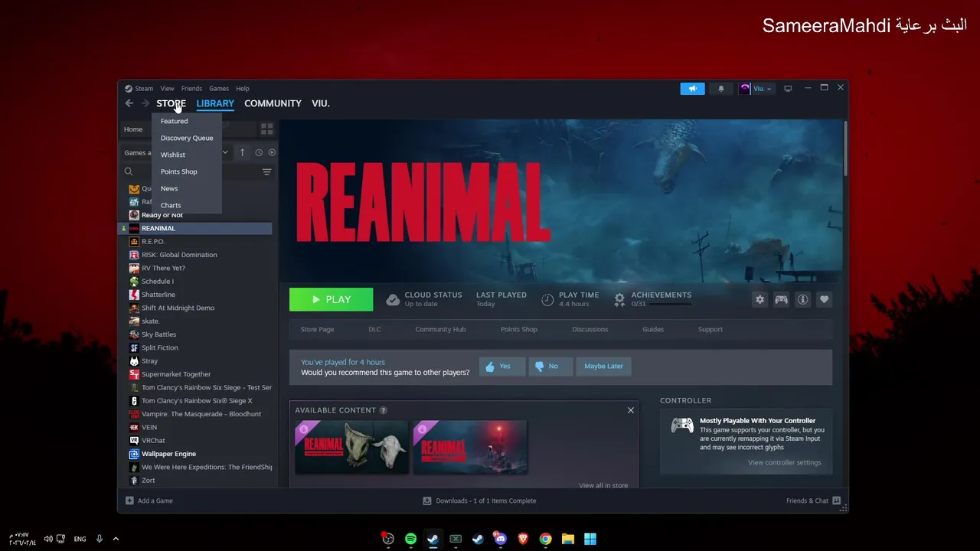The image size is (980, 551).
Task: Select Discovery Queue in Store dropdown
Action: pos(187,138)
